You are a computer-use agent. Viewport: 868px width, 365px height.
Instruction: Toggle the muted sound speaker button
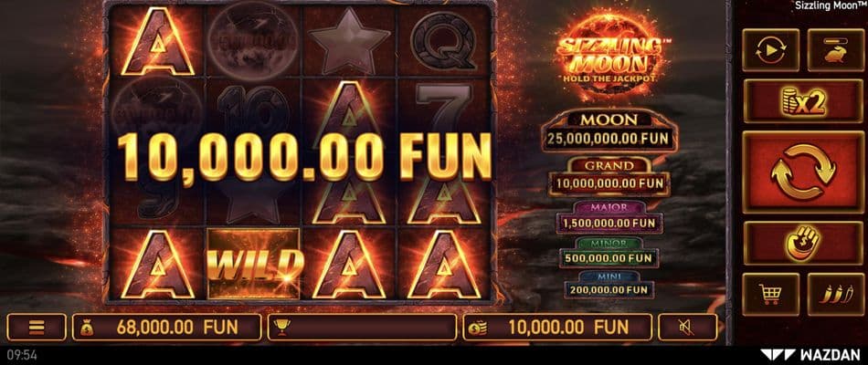click(687, 328)
